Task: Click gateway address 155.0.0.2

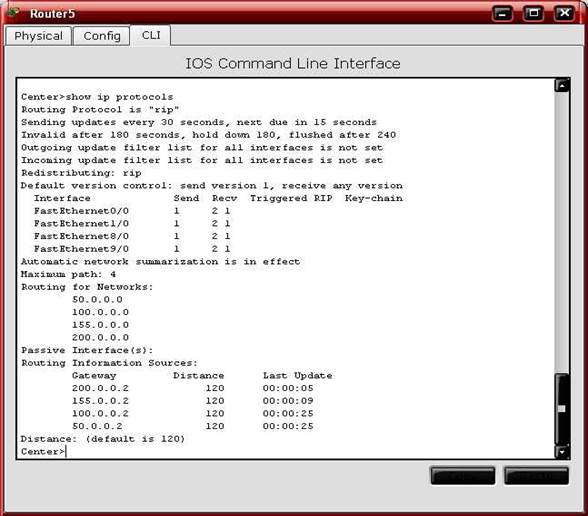Action: tap(100, 401)
